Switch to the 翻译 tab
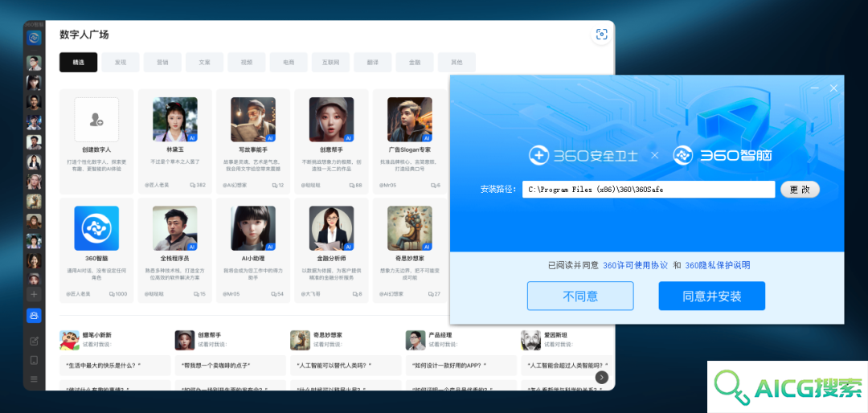Screen dimensions: 868x413 (373, 63)
